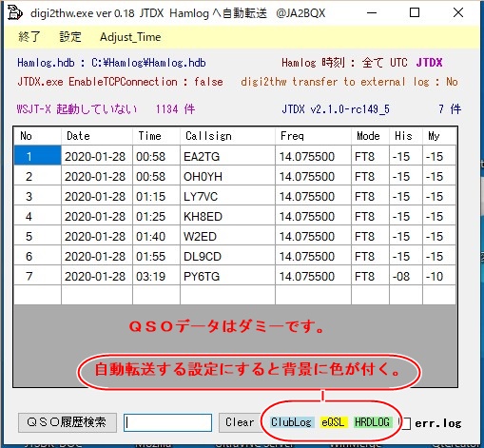Open the 設定 menu
Screen dimensions: 484x448
[70, 37]
